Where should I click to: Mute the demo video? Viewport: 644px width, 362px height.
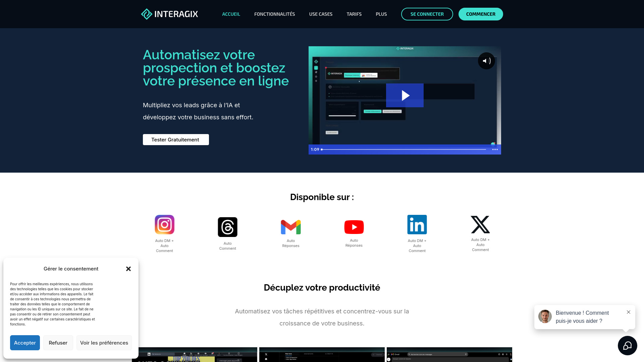pyautogui.click(x=485, y=61)
